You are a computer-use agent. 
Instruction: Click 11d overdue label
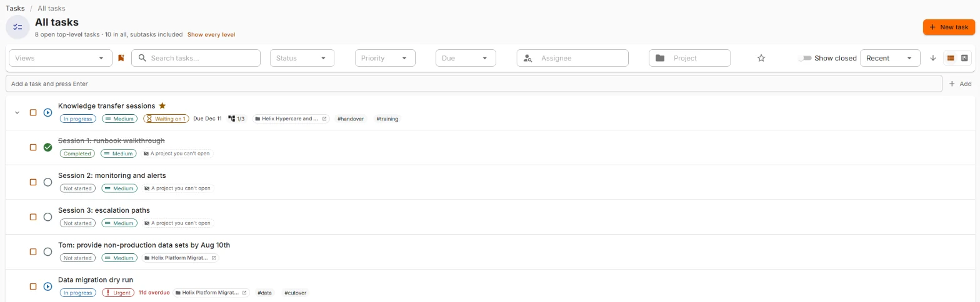pos(154,293)
